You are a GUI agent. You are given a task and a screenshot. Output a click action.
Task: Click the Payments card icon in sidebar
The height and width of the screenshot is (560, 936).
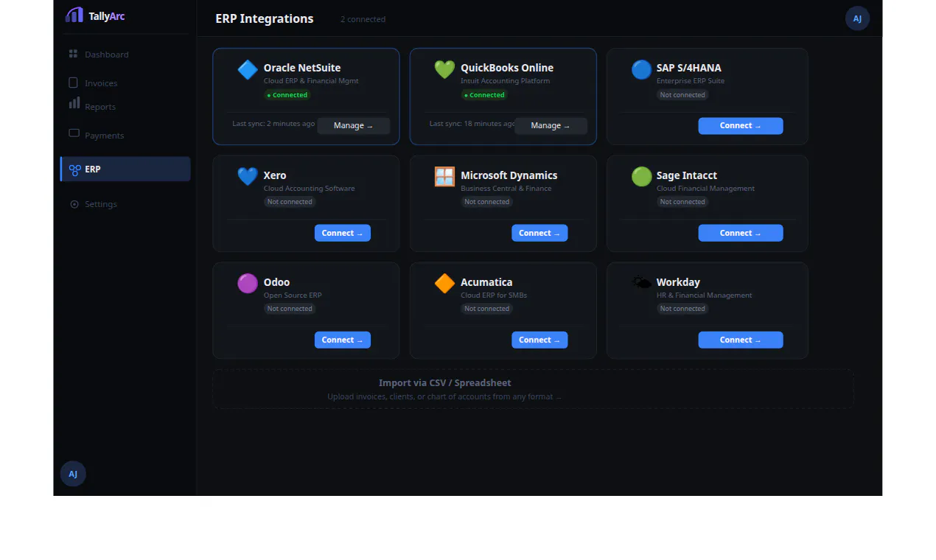(74, 133)
